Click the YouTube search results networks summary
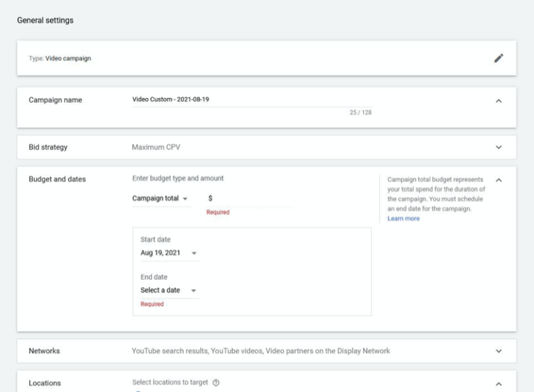534x392 pixels. 261,351
